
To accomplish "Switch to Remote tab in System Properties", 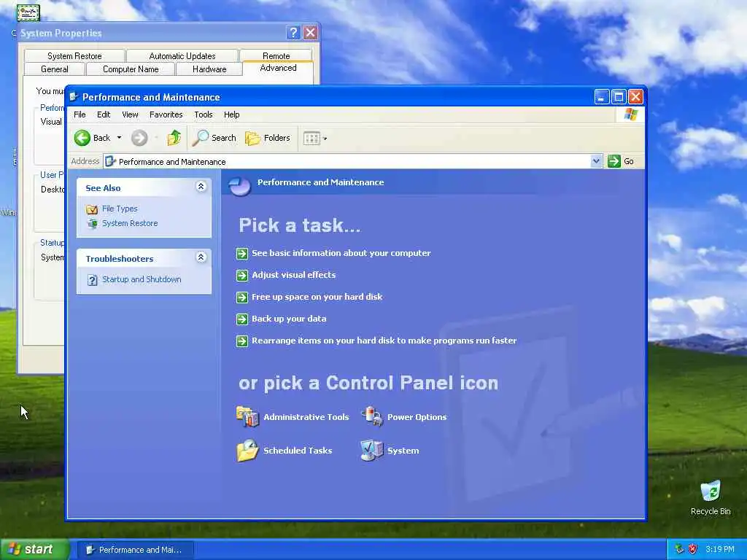I will [x=276, y=55].
